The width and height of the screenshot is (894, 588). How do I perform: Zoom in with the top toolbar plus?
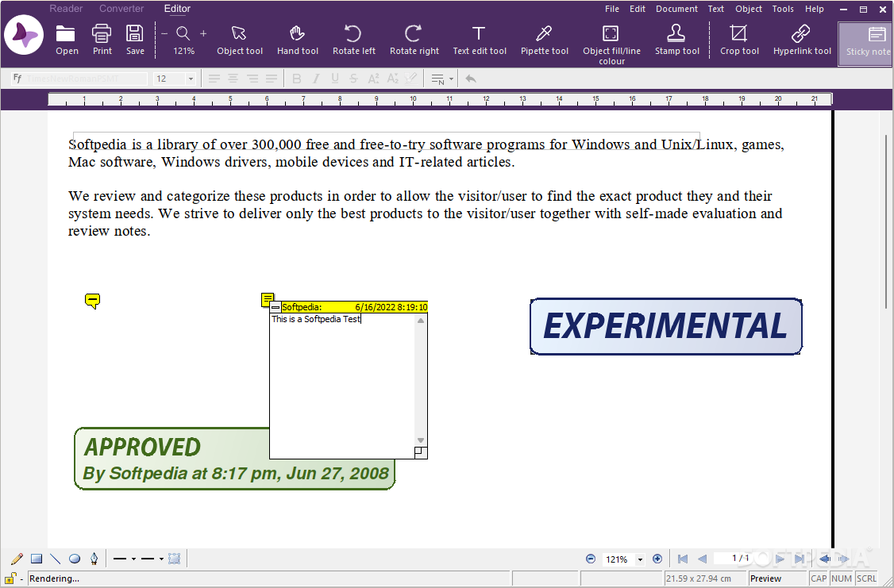tap(203, 33)
